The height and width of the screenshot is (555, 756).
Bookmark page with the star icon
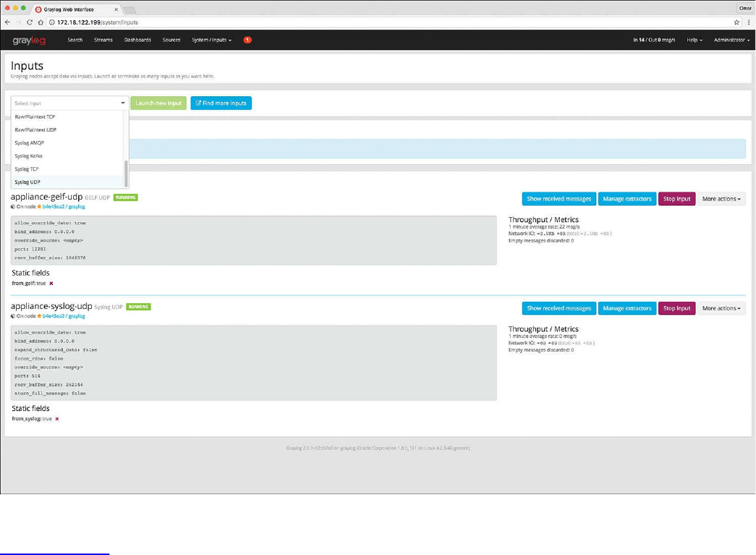tap(736, 22)
